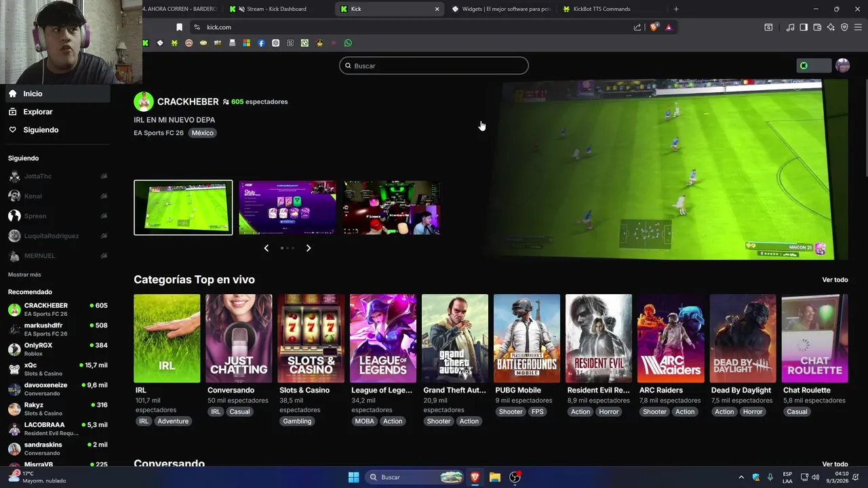The width and height of the screenshot is (868, 488).
Task: Open the Facebook bookmark icon
Action: (261, 43)
